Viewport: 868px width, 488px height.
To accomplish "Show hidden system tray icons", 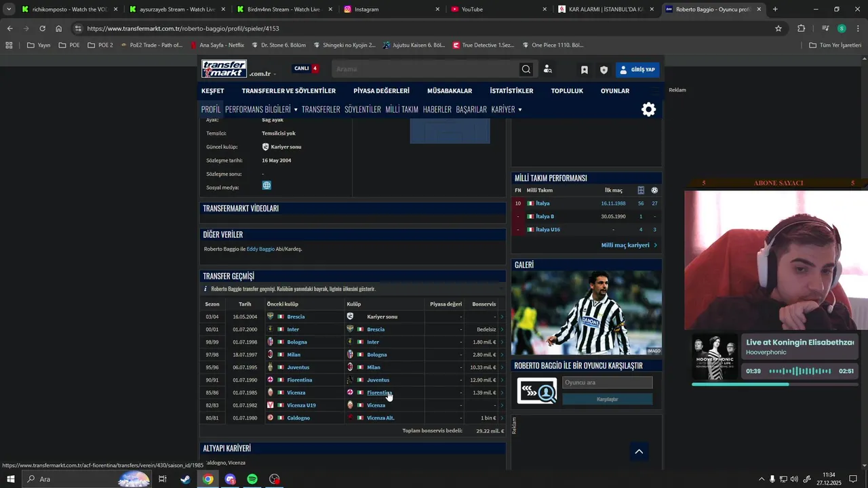I will 761,479.
